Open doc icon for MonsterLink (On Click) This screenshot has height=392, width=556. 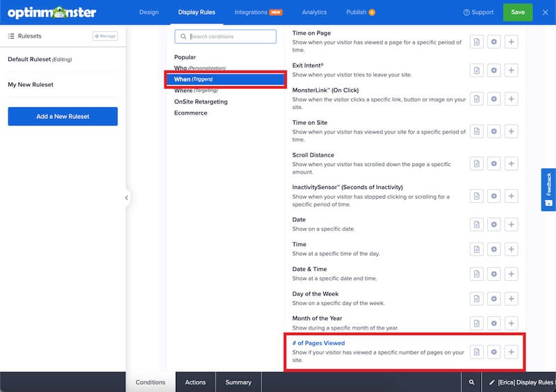[477, 99]
